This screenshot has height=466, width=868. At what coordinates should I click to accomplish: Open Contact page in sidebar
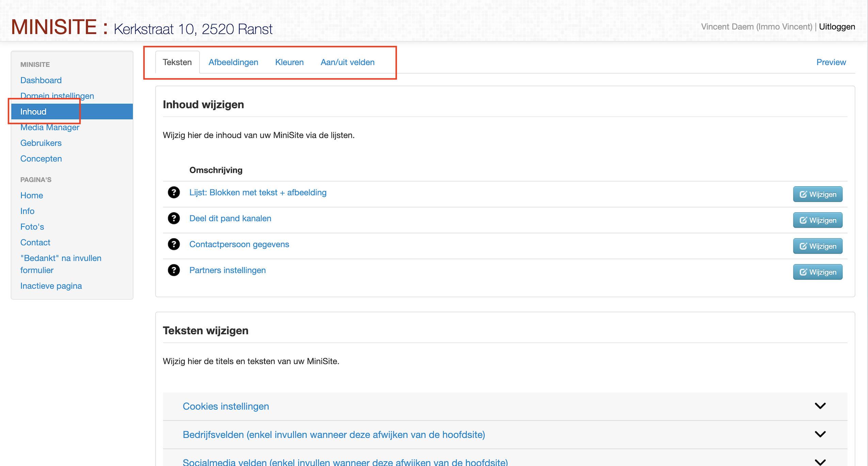pos(35,242)
